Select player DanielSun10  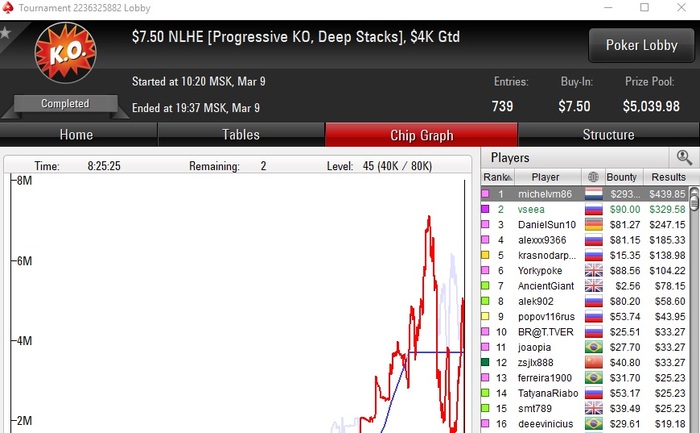coord(585,225)
